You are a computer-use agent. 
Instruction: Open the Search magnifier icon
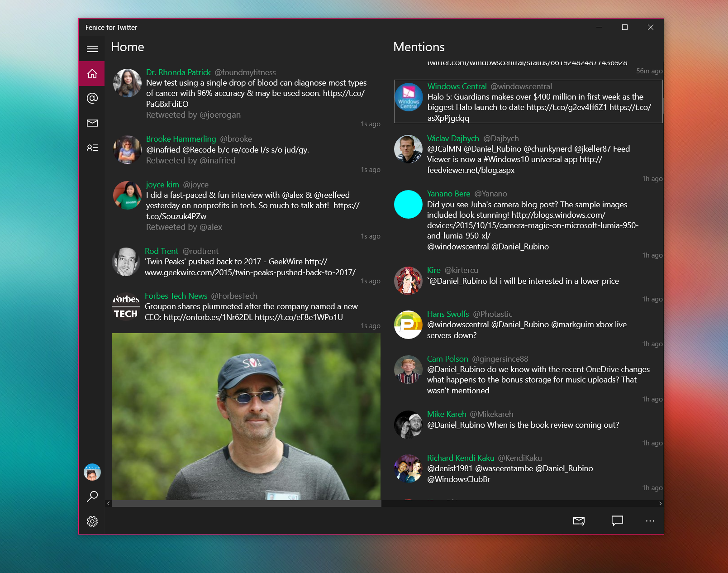click(x=92, y=497)
